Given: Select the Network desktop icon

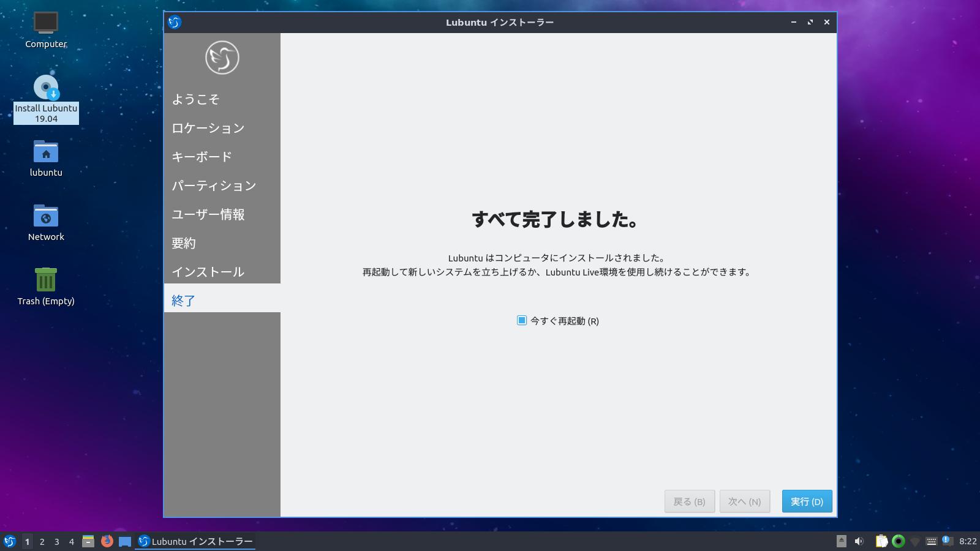Looking at the screenshot, I should pos(46,223).
